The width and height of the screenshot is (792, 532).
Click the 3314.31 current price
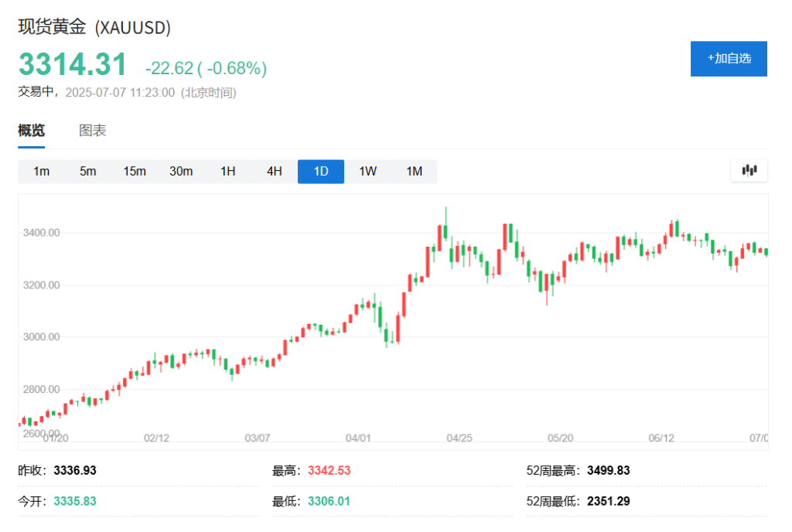(x=72, y=65)
